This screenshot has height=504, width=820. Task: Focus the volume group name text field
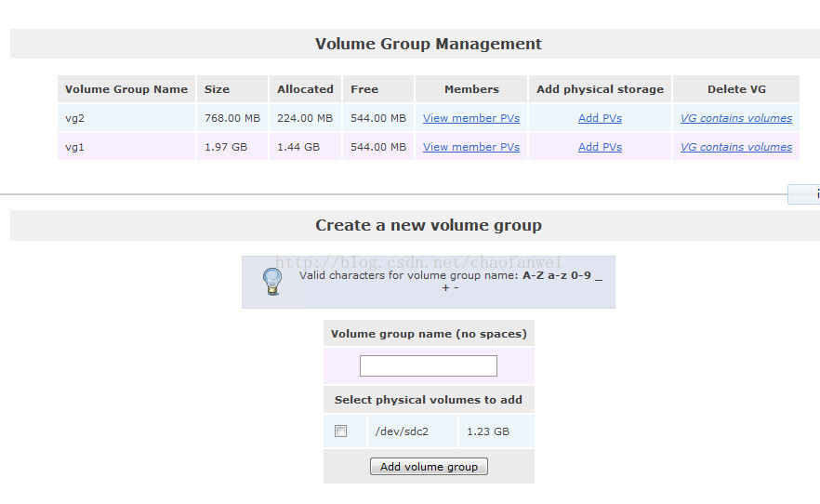pos(428,366)
